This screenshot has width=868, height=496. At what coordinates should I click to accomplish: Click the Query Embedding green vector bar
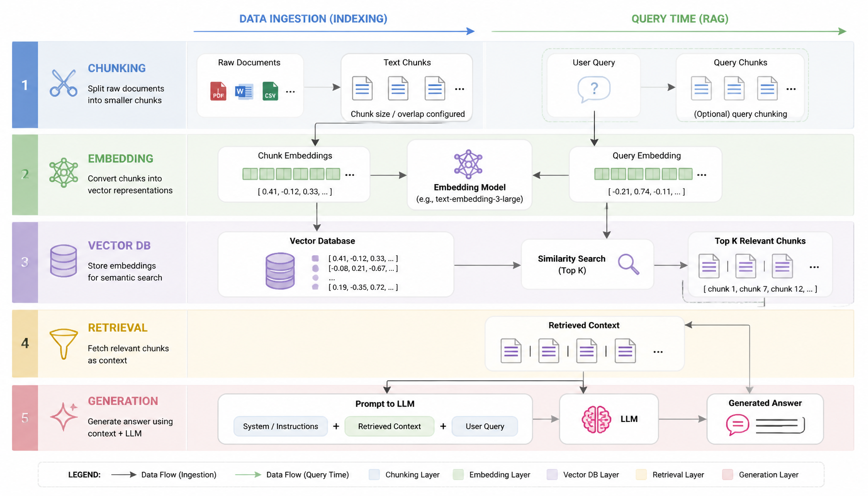click(x=643, y=174)
